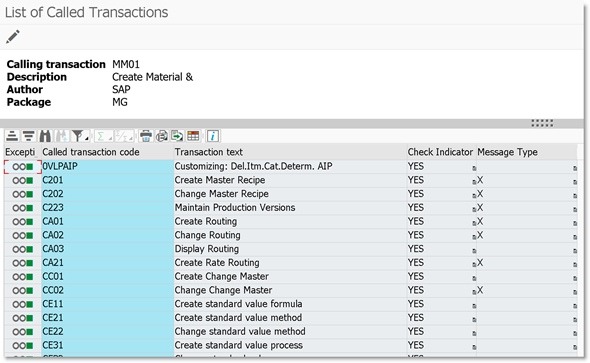Export the list with the green arrow icon
Image resolution: width=590 pixels, height=363 pixels.
(x=177, y=136)
